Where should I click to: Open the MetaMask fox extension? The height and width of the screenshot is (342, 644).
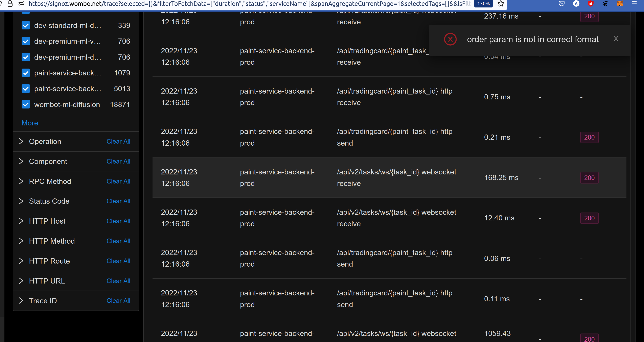tap(620, 3)
